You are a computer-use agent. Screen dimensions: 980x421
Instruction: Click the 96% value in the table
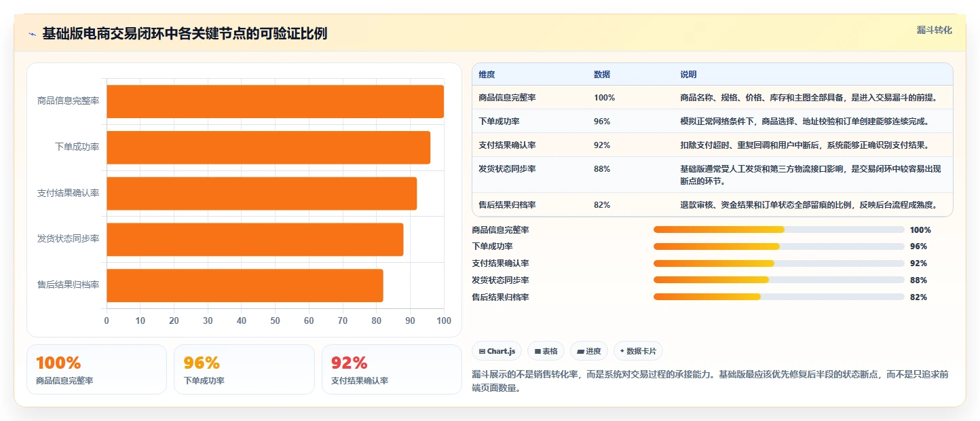[x=602, y=122]
